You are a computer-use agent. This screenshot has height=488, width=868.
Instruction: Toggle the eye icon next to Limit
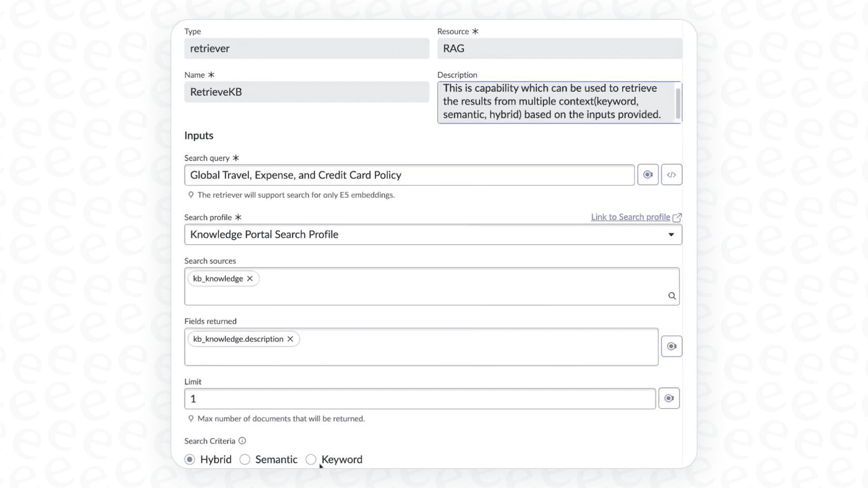point(669,398)
